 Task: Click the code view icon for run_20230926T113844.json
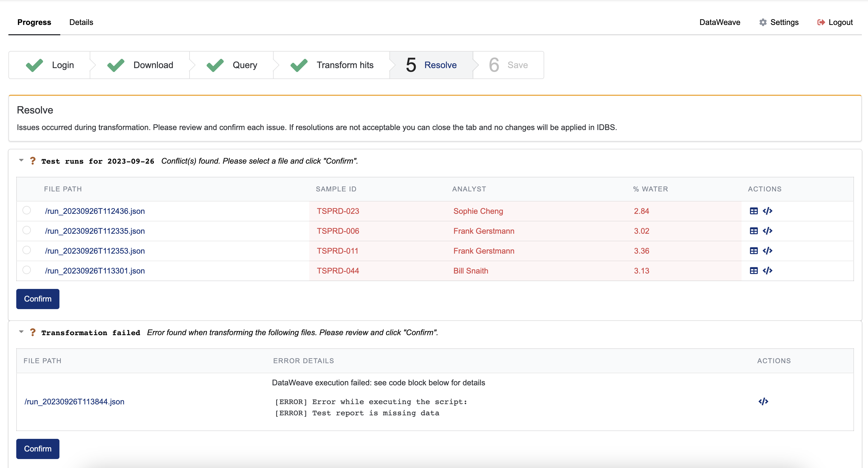pos(763,401)
